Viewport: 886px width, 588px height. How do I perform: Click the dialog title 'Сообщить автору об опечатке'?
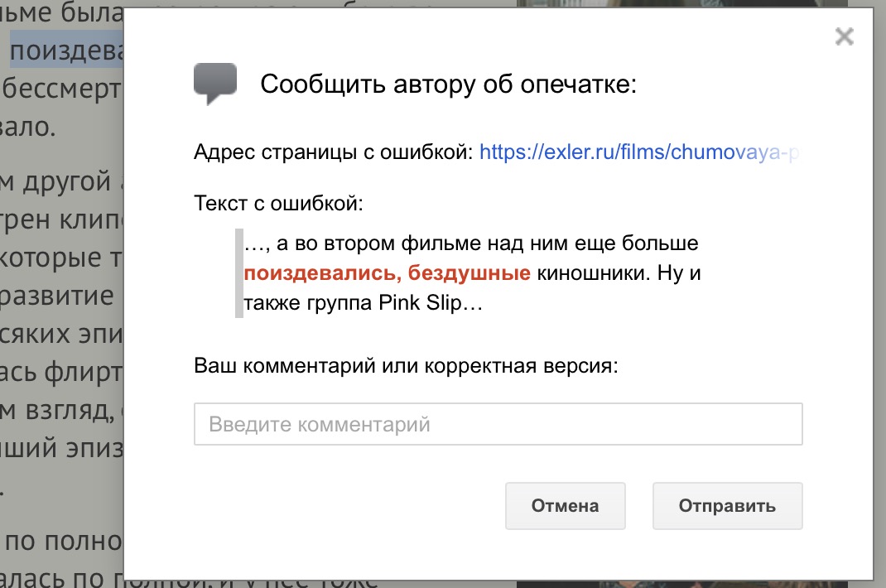coord(448,84)
